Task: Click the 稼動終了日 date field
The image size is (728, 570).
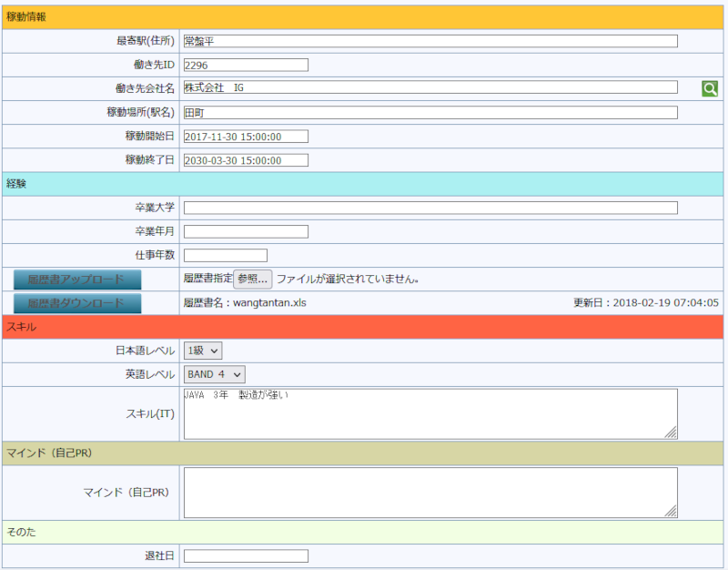Action: [x=246, y=160]
